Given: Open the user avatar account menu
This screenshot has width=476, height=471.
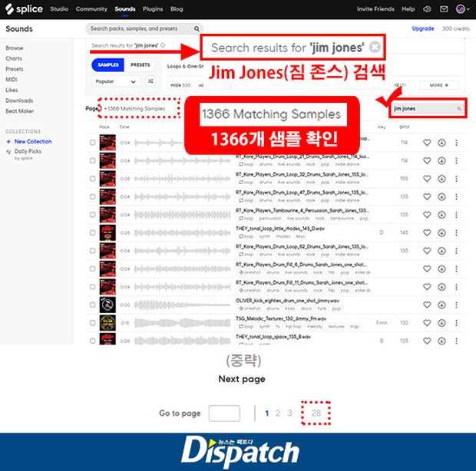Looking at the screenshot, I should point(463,9).
